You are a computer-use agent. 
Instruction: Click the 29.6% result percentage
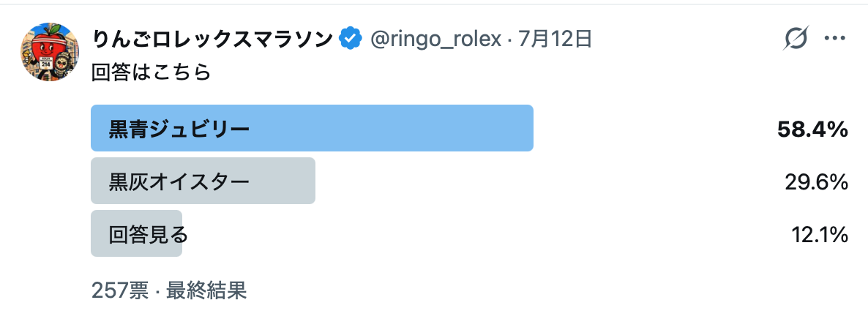817,181
